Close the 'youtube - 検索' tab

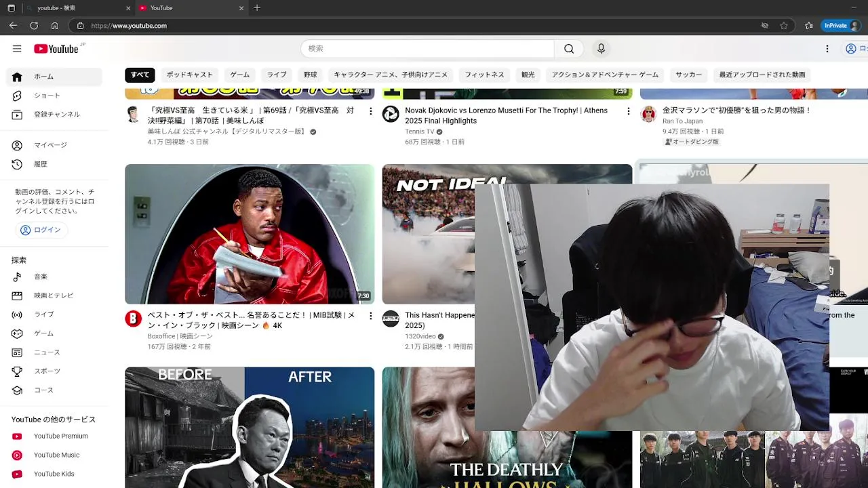tap(128, 8)
